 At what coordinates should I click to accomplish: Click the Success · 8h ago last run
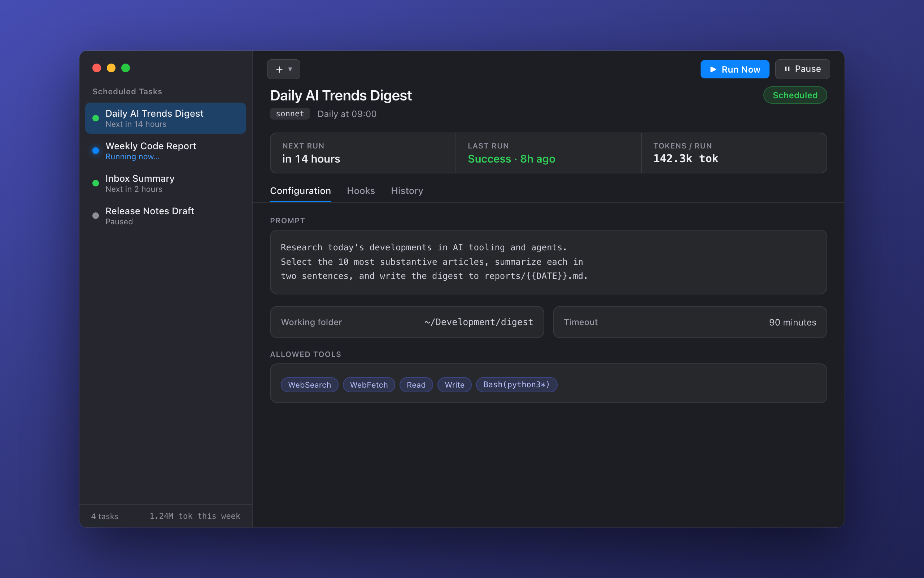(x=512, y=159)
